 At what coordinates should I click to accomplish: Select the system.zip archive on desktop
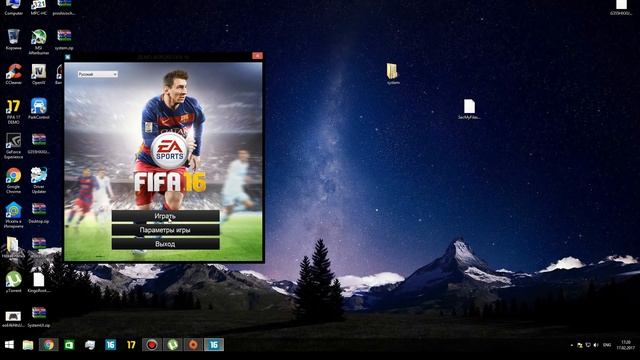64,39
